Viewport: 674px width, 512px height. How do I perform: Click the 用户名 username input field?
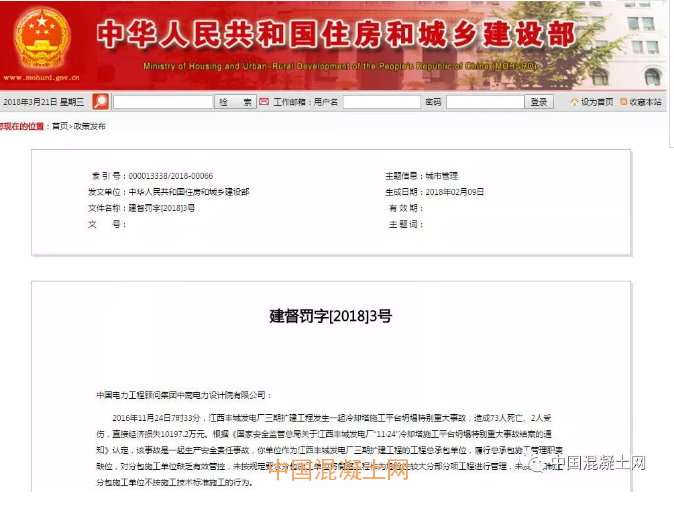coord(381,102)
